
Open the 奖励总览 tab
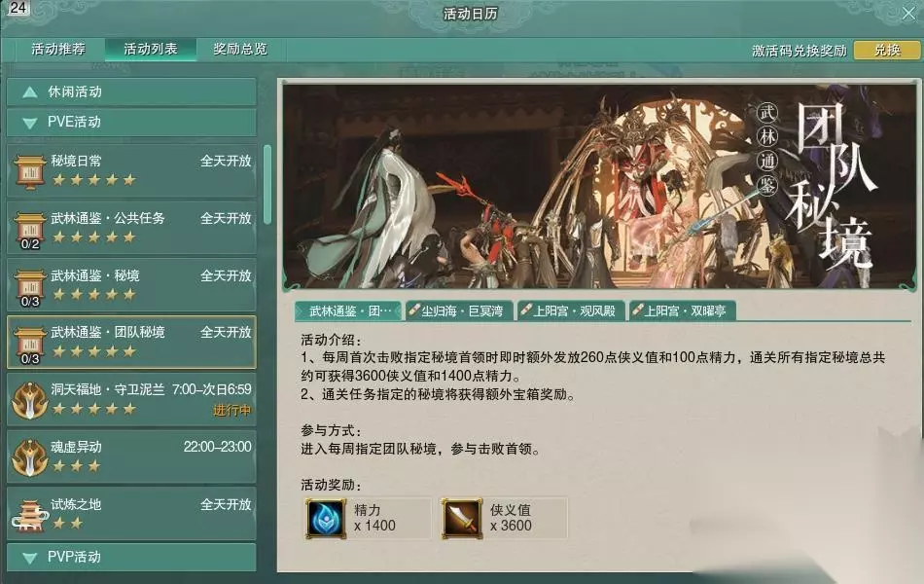pyautogui.click(x=240, y=49)
